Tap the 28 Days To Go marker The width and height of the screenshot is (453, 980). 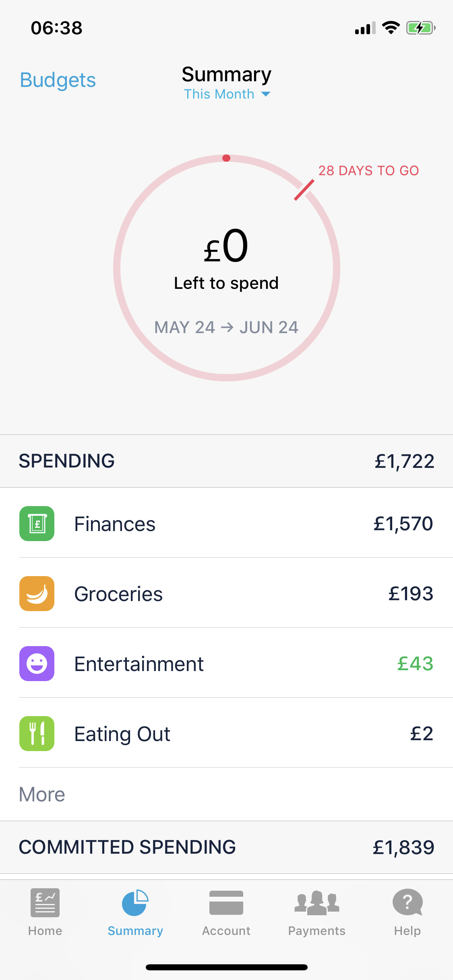tap(368, 171)
